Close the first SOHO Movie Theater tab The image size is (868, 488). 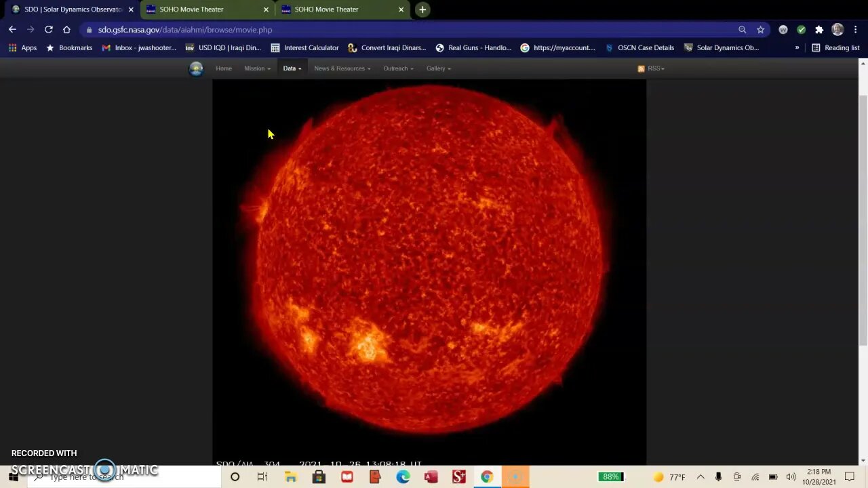(266, 9)
